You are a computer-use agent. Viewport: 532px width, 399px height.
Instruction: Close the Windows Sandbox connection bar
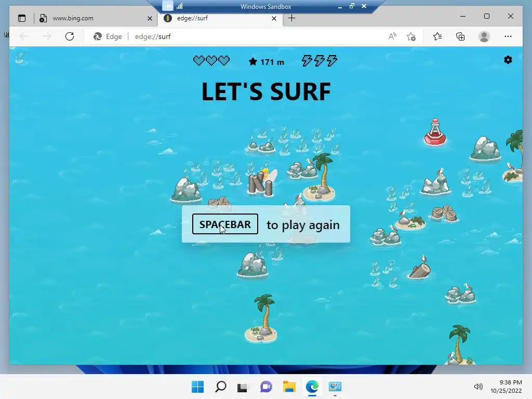(x=364, y=6)
